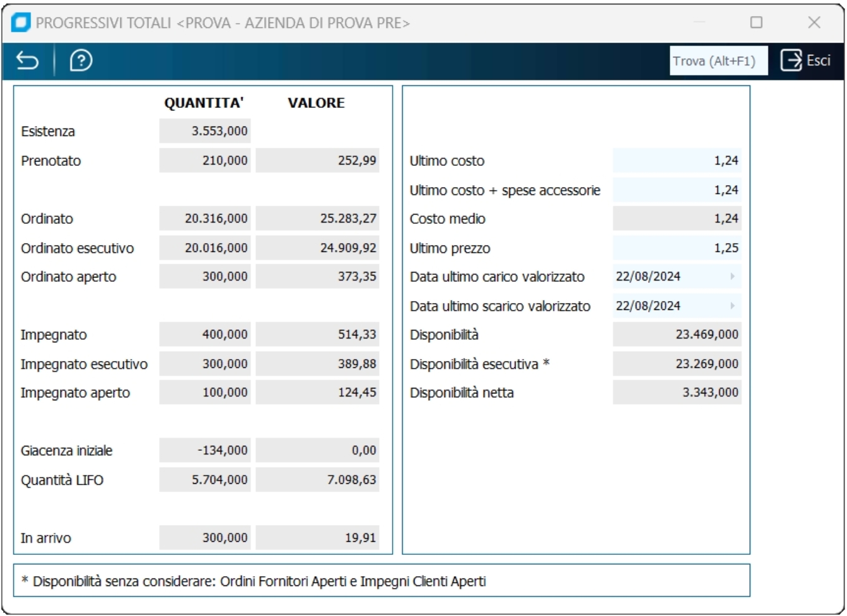Close the Progressivi Totali window

point(814,22)
